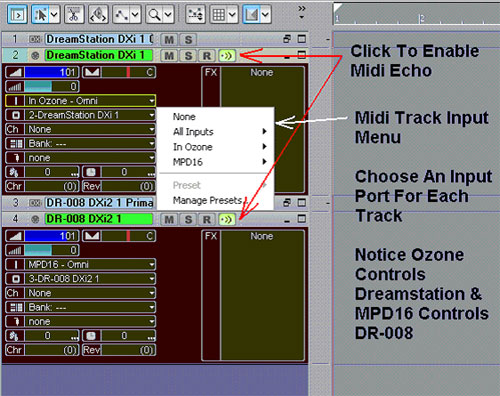Image resolution: width=500 pixels, height=396 pixels.
Task: Click the blue volume slider on track 2
Action: [51, 72]
